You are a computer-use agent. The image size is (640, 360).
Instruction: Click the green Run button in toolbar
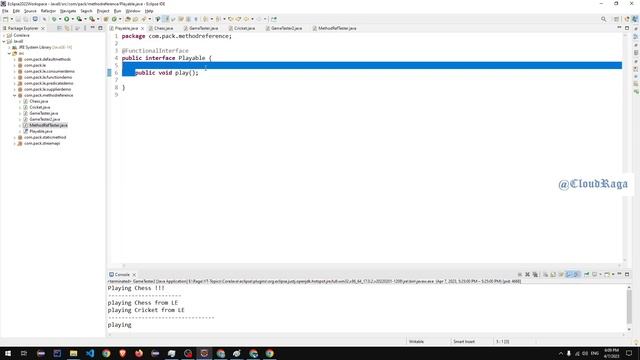click(x=66, y=19)
